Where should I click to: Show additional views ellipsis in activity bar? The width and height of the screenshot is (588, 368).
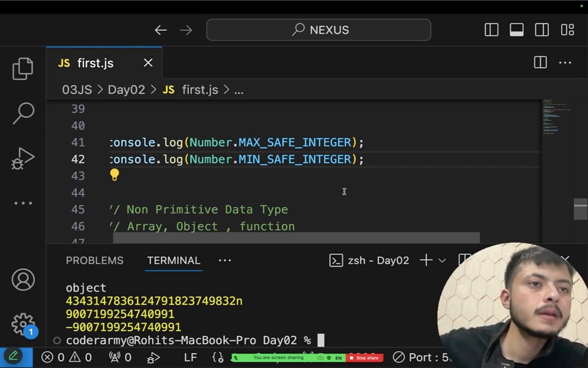[23, 203]
